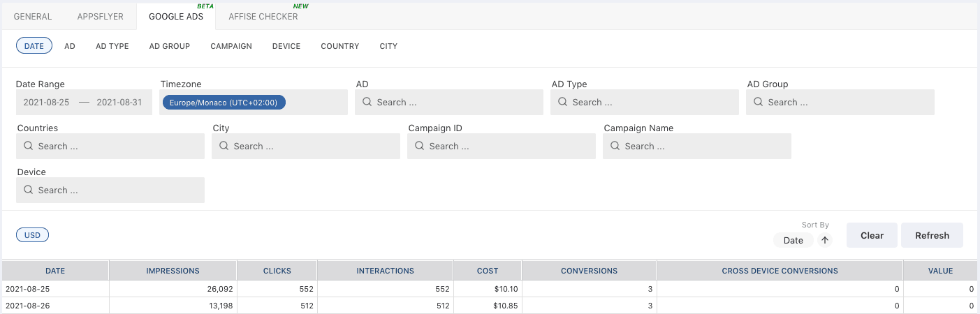Sort by the Impressions column header
This screenshot has height=314, width=980.
pos(173,271)
